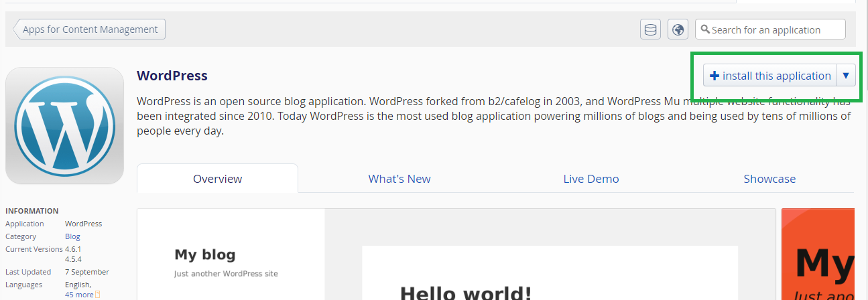868x300 pixels.
Task: Open the Live Demo tab
Action: [591, 179]
